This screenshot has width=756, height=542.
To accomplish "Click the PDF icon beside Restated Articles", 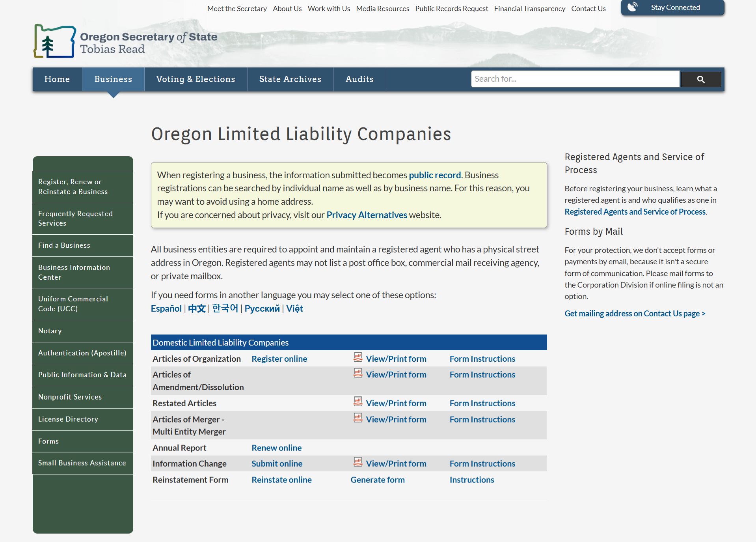I will [357, 402].
